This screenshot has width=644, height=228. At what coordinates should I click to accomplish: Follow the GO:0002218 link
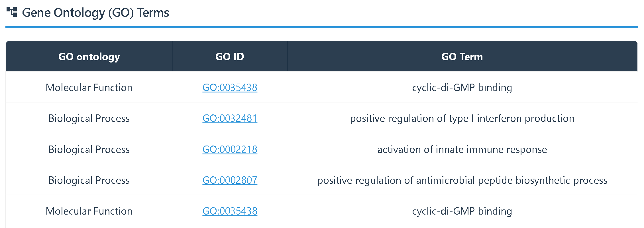(x=230, y=150)
